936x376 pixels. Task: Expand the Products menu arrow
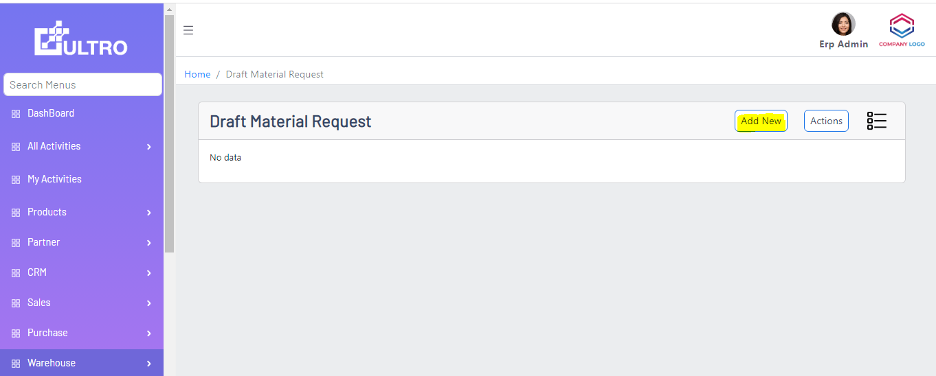(x=149, y=212)
